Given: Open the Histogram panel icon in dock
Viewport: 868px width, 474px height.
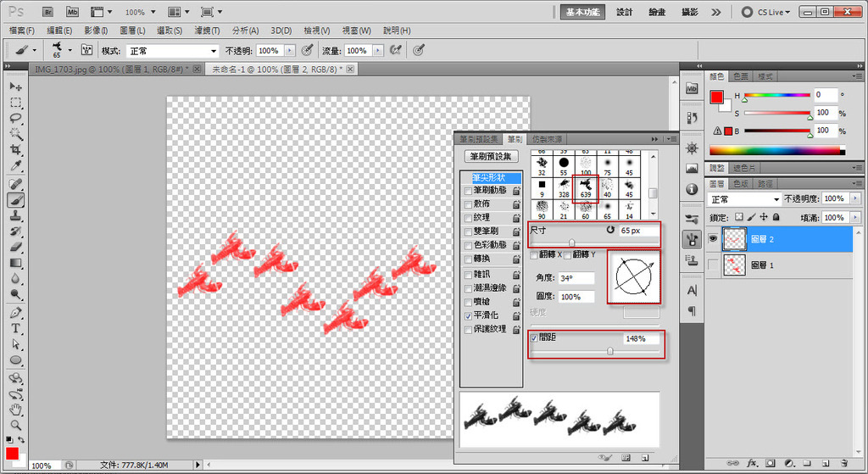Looking at the screenshot, I should point(692,169).
